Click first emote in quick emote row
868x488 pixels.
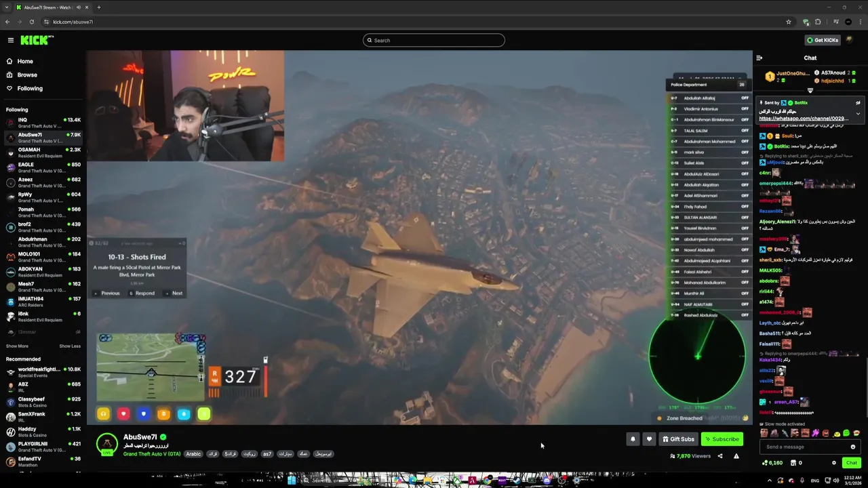[764, 433]
